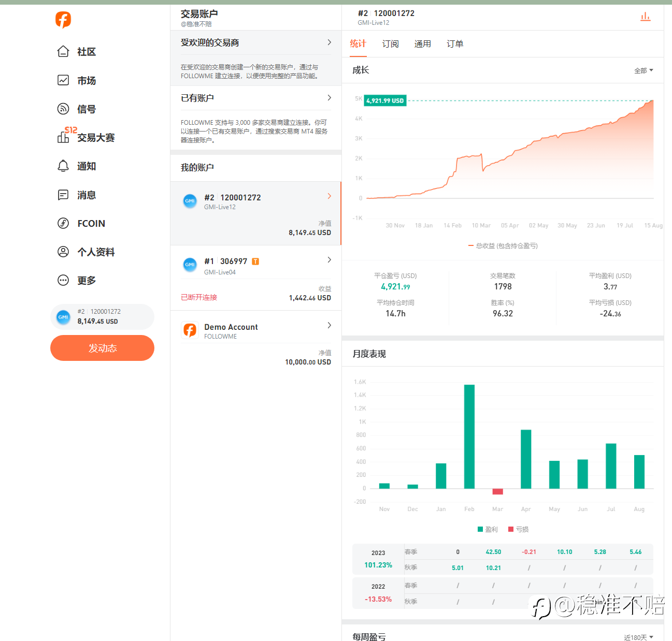
Task: Click the 42.50 monthly table cell
Action: tap(493, 552)
